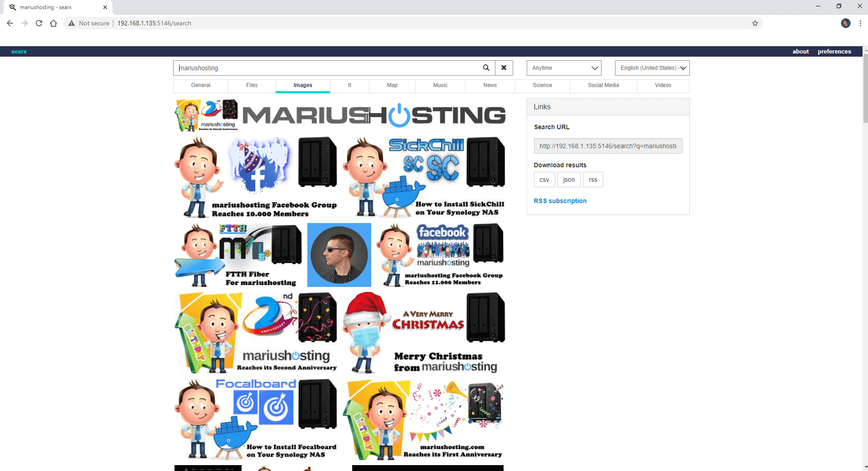This screenshot has height=471, width=868.
Task: Open the Science tab
Action: pyautogui.click(x=543, y=85)
